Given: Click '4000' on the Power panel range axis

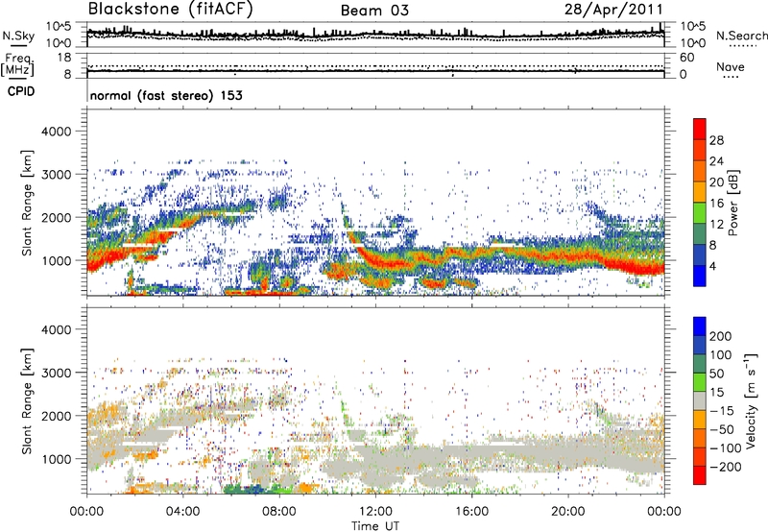Looking at the screenshot, I should pyautogui.click(x=56, y=132).
